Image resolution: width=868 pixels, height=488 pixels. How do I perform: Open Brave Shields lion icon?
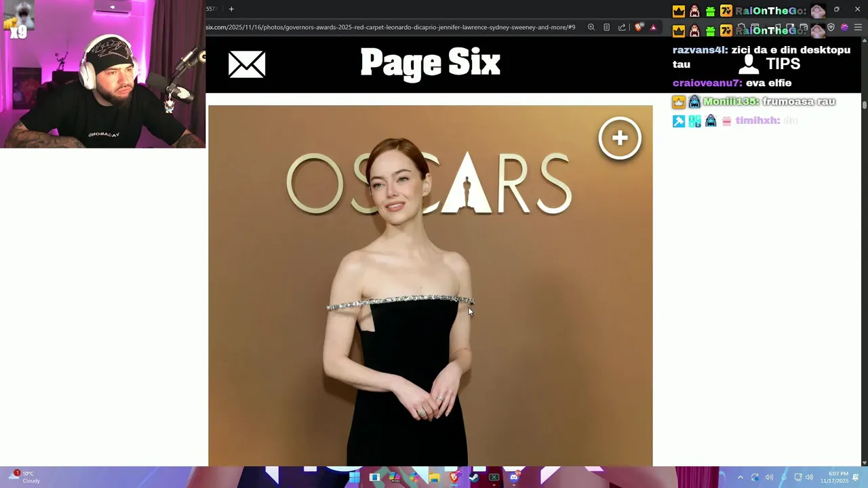click(x=639, y=28)
